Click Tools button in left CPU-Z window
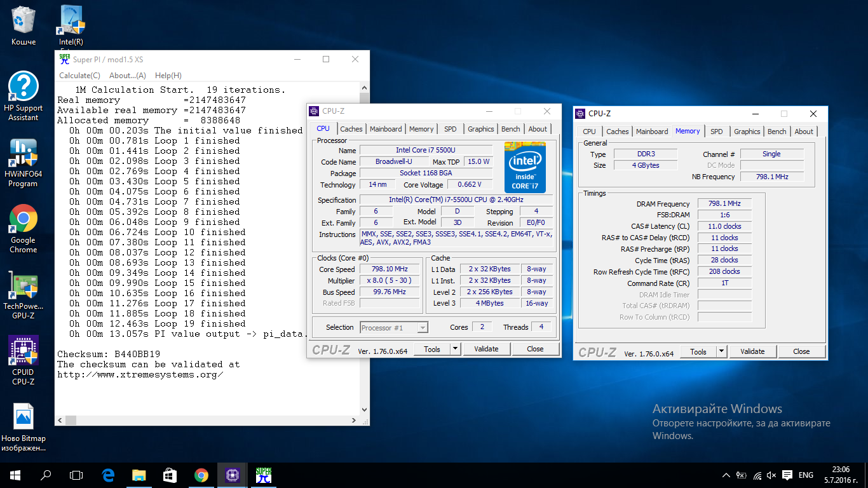Viewport: 868px width, 488px height. pos(432,349)
